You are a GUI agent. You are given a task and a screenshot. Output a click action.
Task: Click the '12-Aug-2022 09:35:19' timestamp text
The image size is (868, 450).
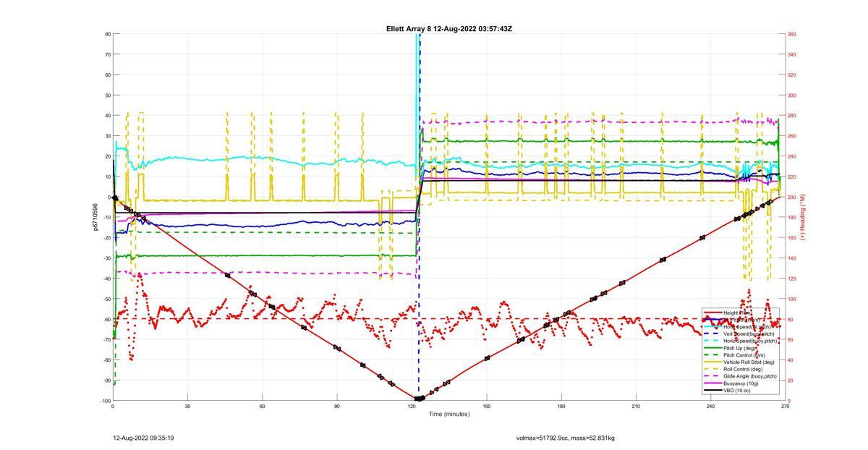click(143, 438)
